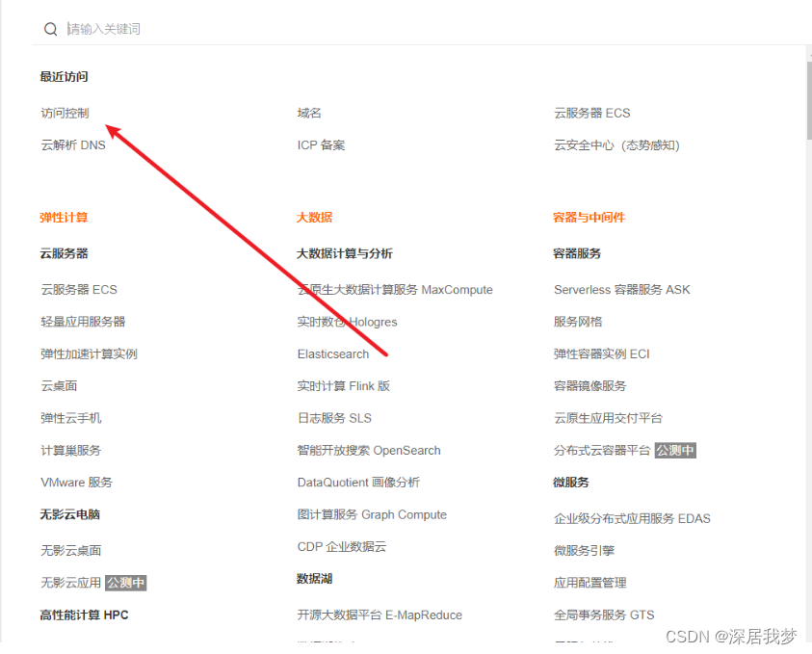Open 企业级分布式应用服务 EDAS
Screen dimensions: 812x654
pos(632,518)
